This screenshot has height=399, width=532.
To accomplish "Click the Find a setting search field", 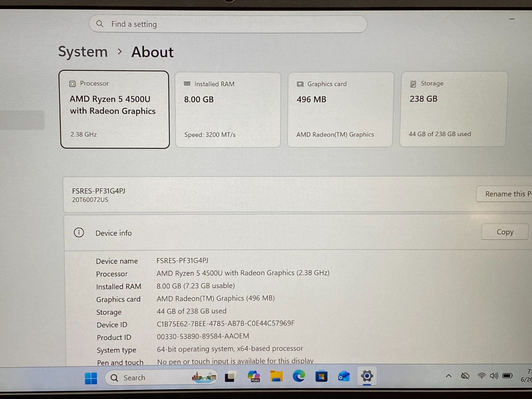I will (228, 24).
